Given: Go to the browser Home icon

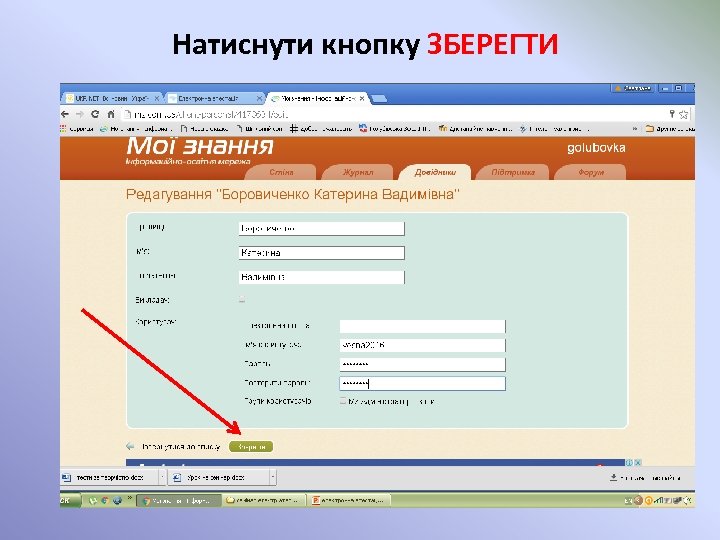Looking at the screenshot, I should [x=111, y=114].
